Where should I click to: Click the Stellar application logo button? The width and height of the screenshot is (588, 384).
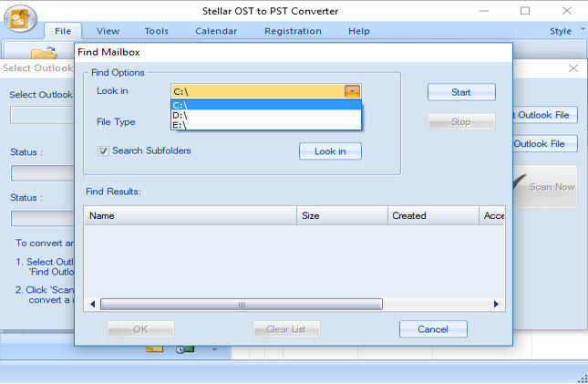coord(20,18)
